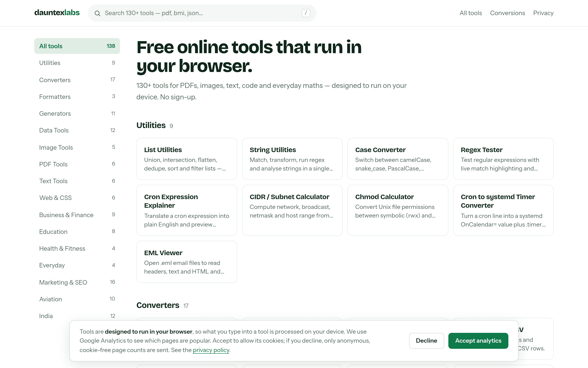This screenshot has width=588, height=368.
Task: Open Cron Expression Explainer card
Action: click(x=187, y=210)
